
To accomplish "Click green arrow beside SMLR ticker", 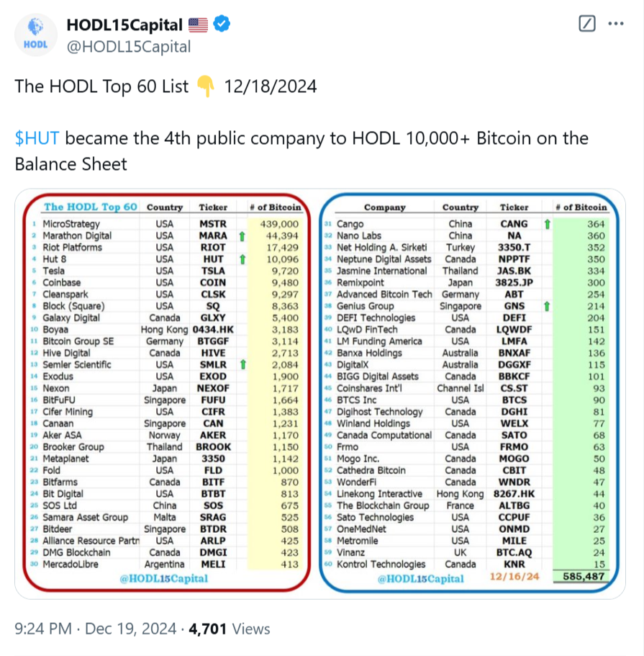I will pos(242,365).
